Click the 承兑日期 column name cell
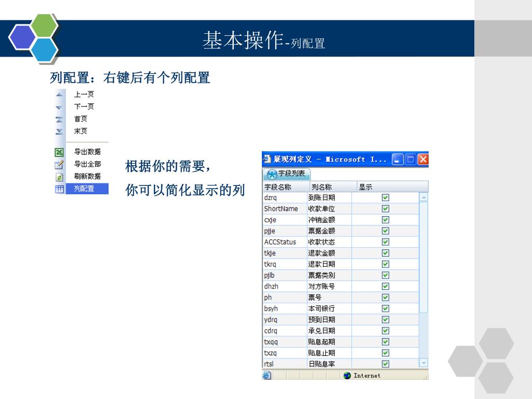 pyautogui.click(x=329, y=331)
